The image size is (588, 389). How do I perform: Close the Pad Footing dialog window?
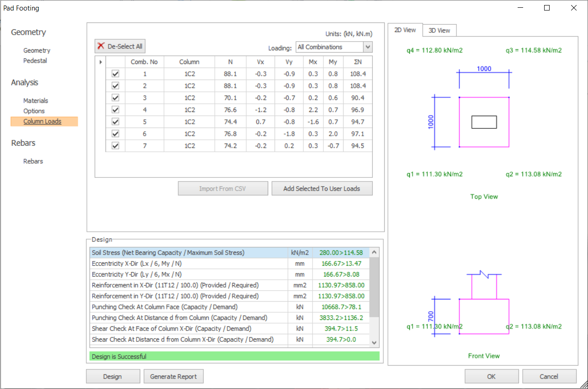point(573,8)
